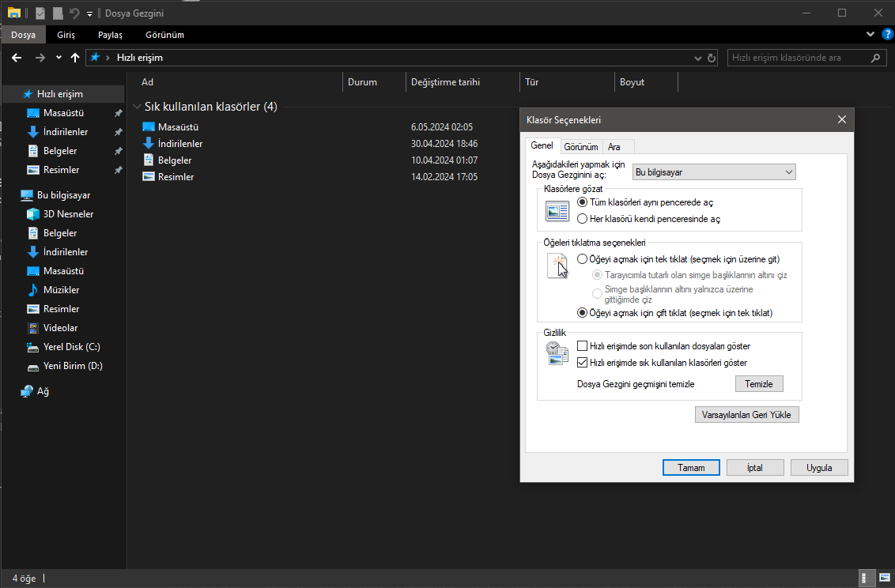Open 3D Nesneler in the sidebar

pyautogui.click(x=68, y=214)
